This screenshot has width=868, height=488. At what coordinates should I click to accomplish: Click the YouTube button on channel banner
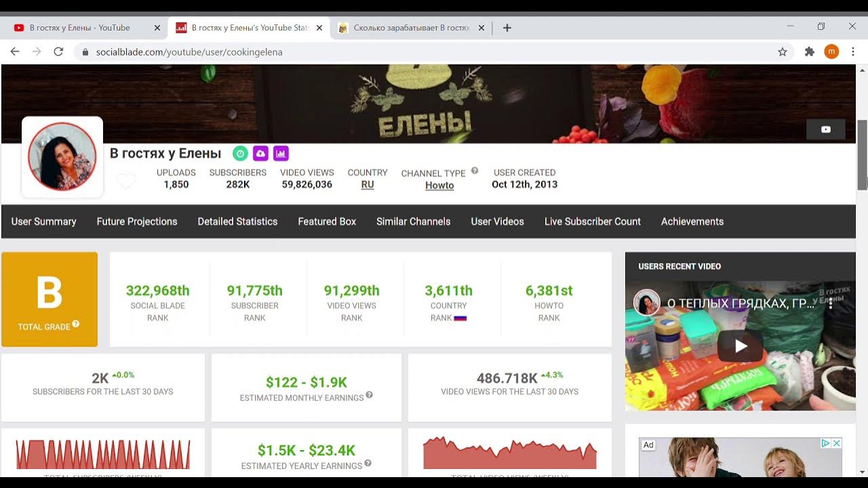(x=825, y=129)
